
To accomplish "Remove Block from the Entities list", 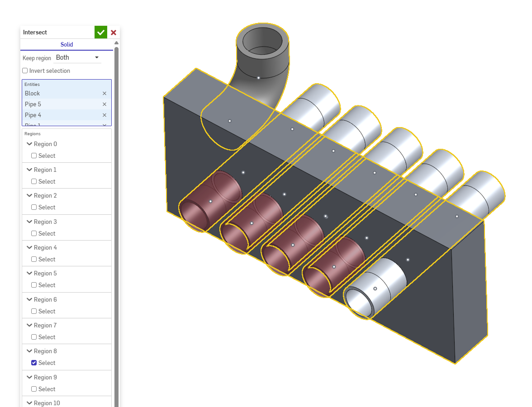I will click(104, 93).
